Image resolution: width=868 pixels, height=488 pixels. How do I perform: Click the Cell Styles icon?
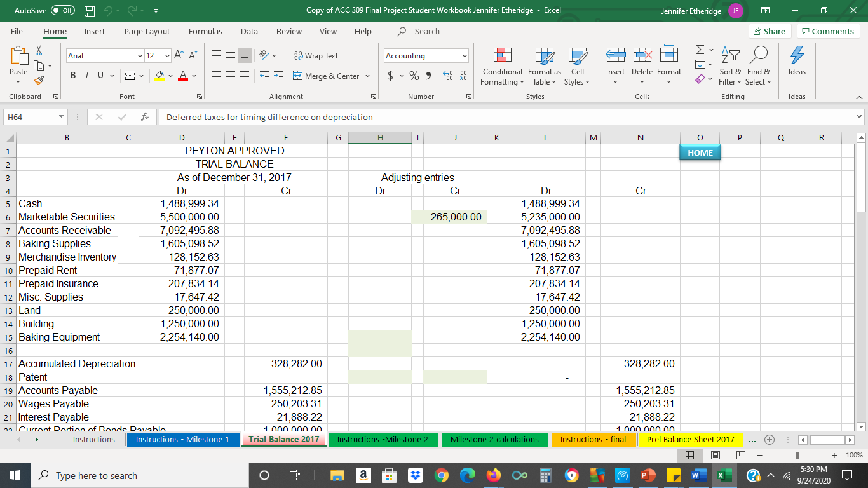click(x=577, y=67)
